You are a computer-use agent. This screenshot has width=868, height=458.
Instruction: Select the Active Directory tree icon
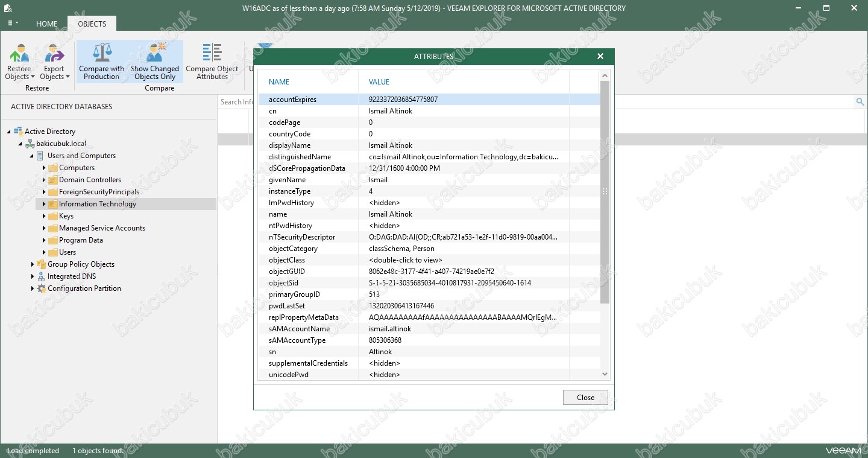(18, 132)
